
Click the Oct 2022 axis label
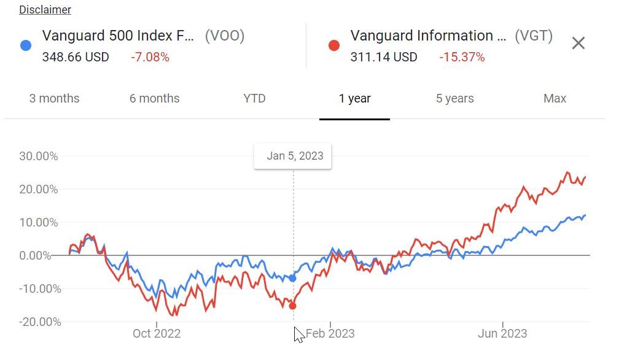[x=157, y=333]
